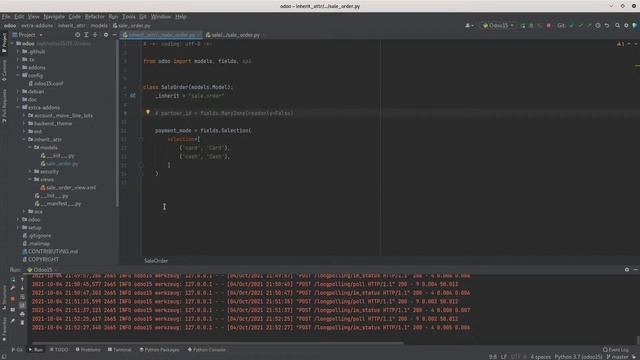
Task: Open the Problems tool window button
Action: coord(88,350)
